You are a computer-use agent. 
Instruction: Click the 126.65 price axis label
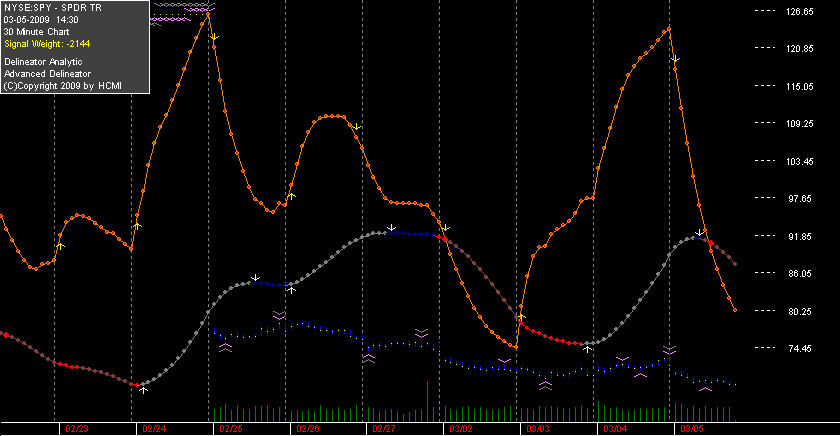click(x=799, y=11)
